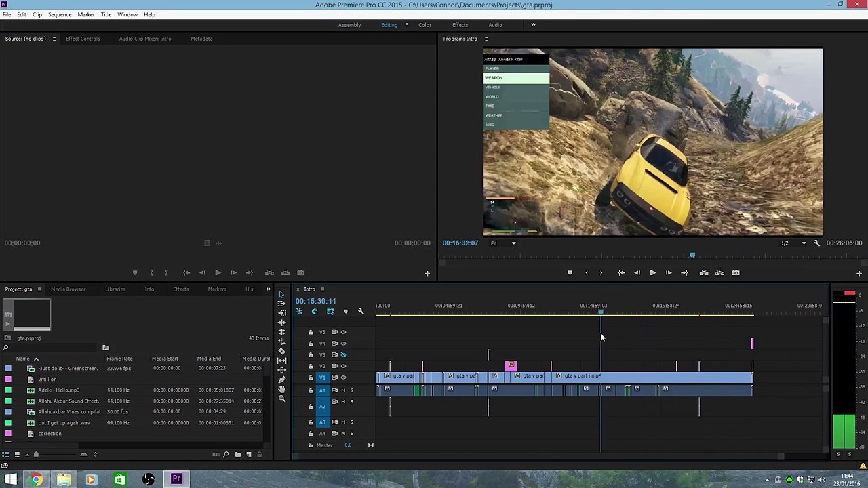Open the Fit zoom level dropdown
This screenshot has width=868, height=488.
pos(502,243)
